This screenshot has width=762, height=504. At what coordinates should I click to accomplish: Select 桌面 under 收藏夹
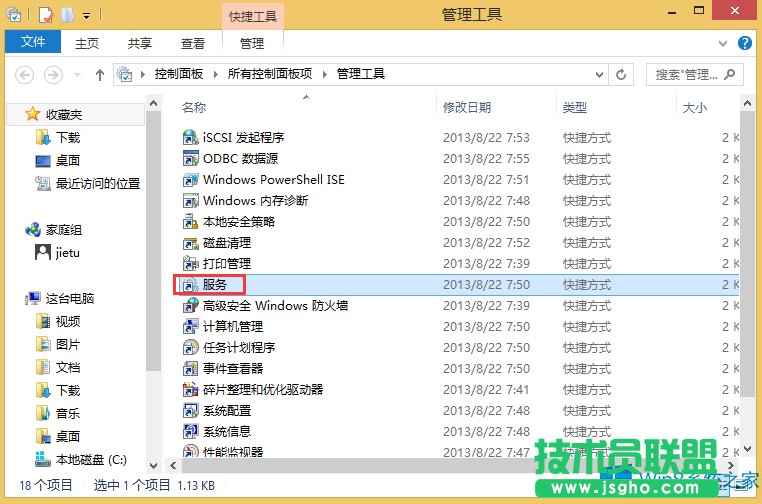click(58, 160)
